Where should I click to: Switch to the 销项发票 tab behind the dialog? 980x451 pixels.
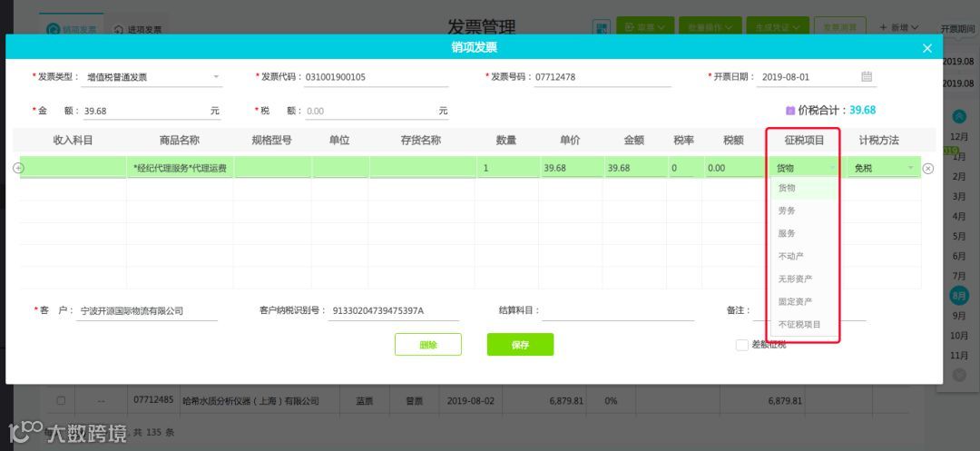coord(72,29)
